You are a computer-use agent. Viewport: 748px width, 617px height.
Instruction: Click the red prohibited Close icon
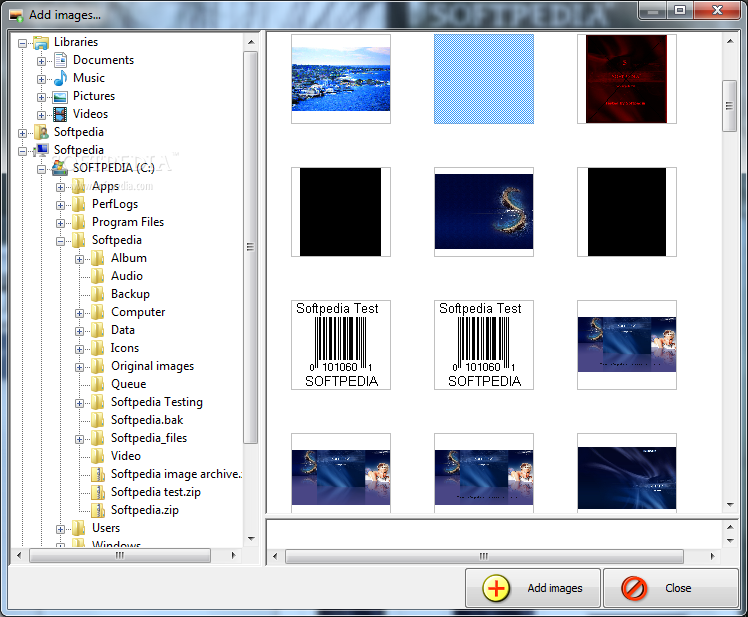click(x=634, y=588)
